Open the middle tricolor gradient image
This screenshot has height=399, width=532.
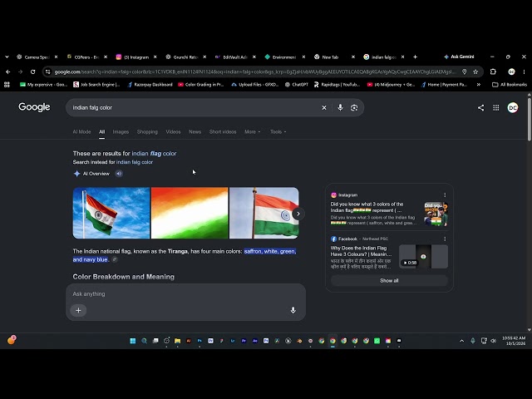[x=190, y=213]
